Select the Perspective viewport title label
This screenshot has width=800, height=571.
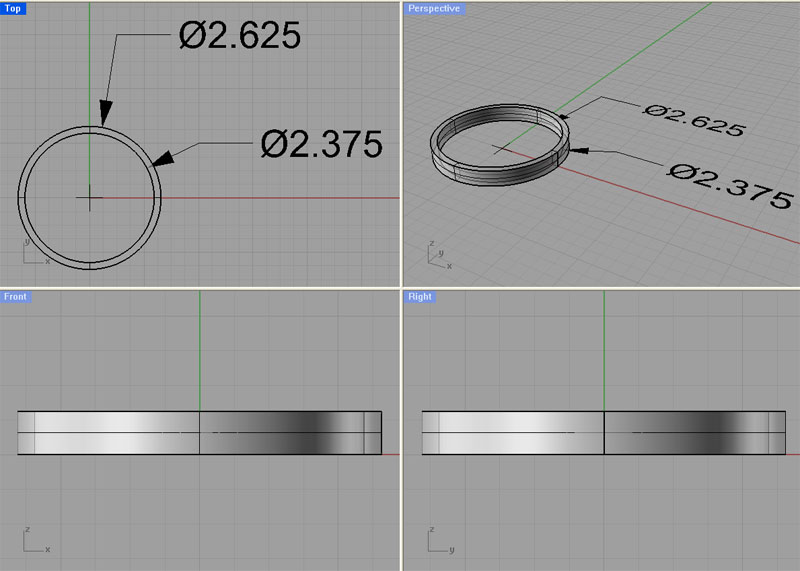(x=434, y=8)
